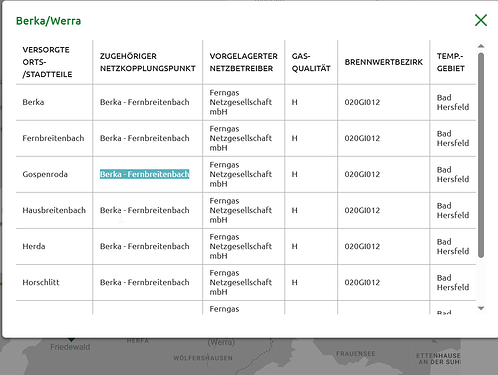Image resolution: width=498 pixels, height=375 pixels.
Task: Click the Horschlitt district cell
Action: (x=41, y=282)
